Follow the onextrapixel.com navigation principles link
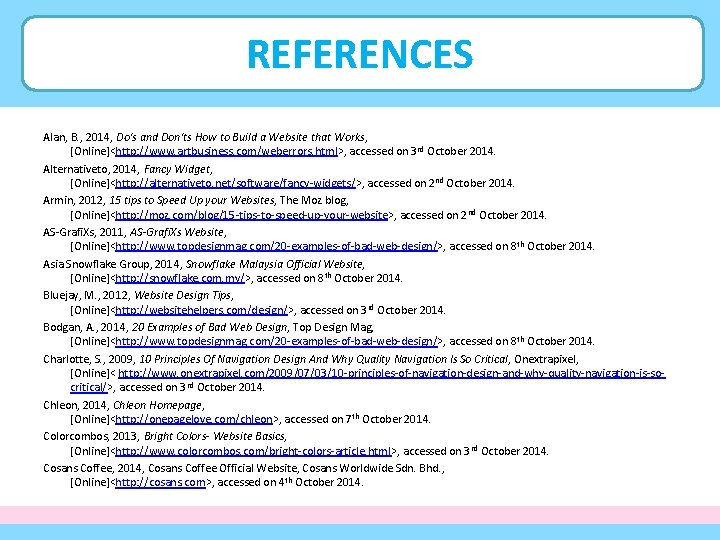This screenshot has height=540, width=720. pos(391,373)
